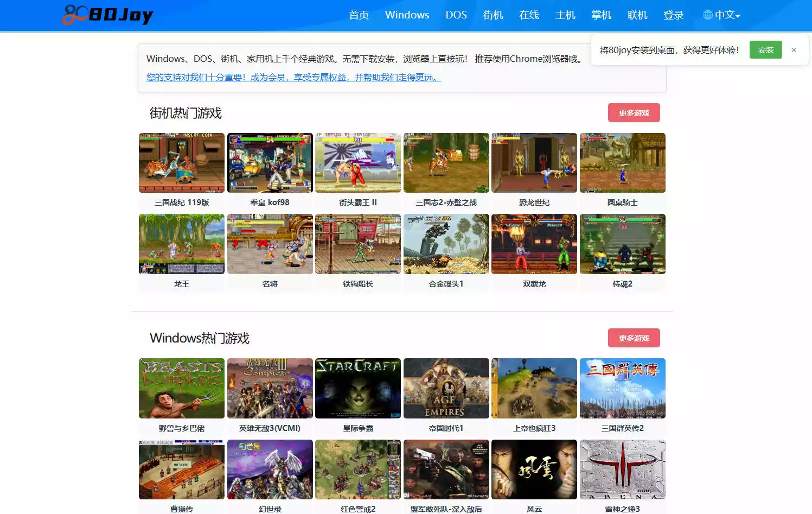812x514 pixels.
Task: Click the Windows热门游戏 section heading
Action: 200,338
